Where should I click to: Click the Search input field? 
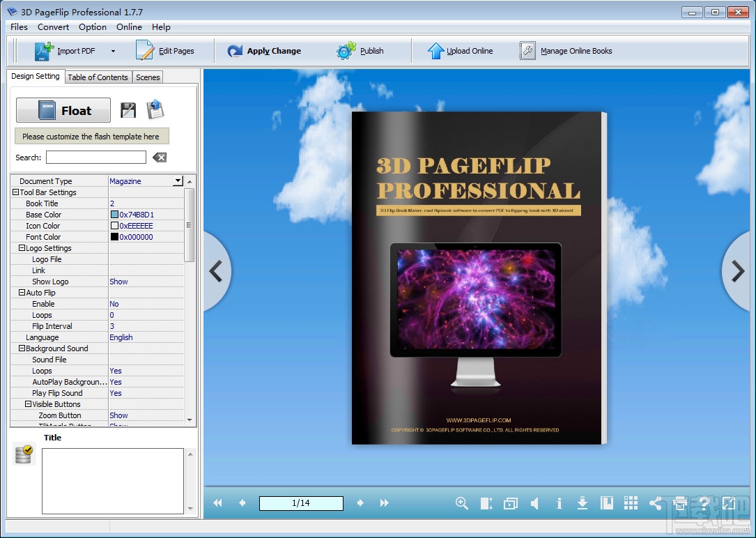pyautogui.click(x=96, y=157)
